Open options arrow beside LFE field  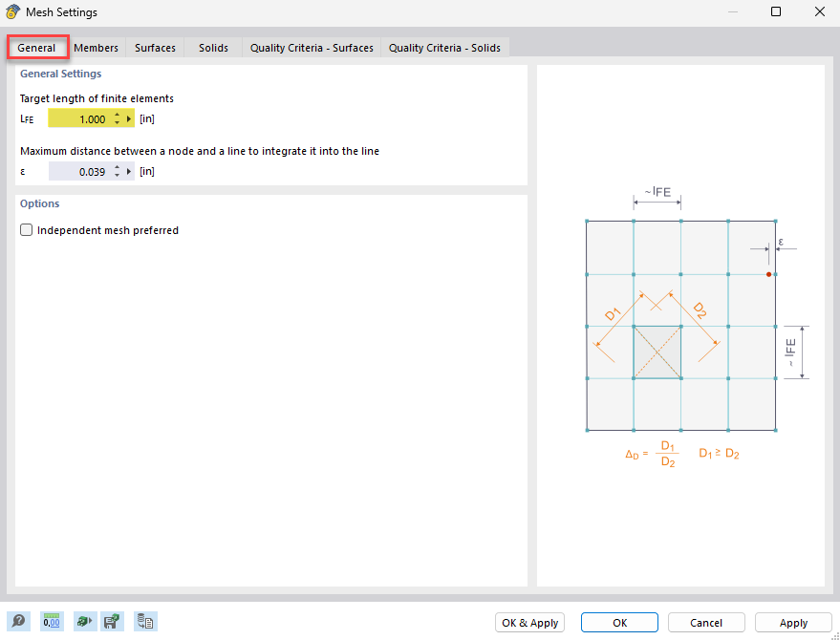point(128,117)
